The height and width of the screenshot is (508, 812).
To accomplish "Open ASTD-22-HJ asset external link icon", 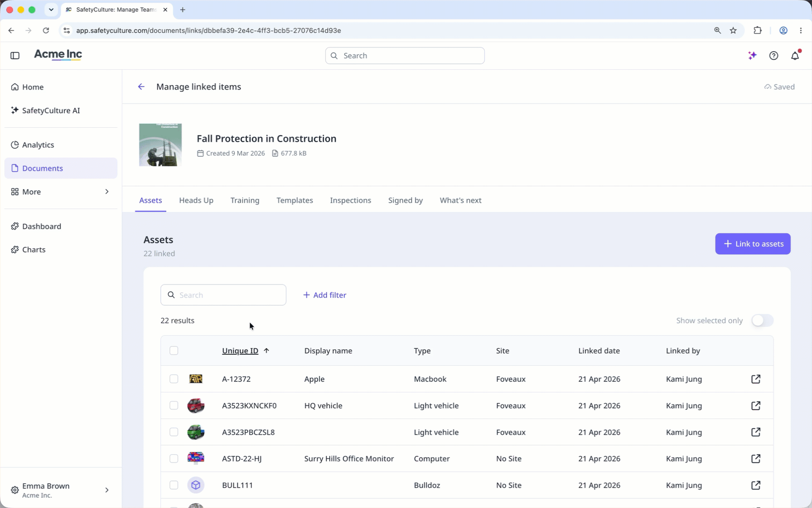I will pos(756,459).
